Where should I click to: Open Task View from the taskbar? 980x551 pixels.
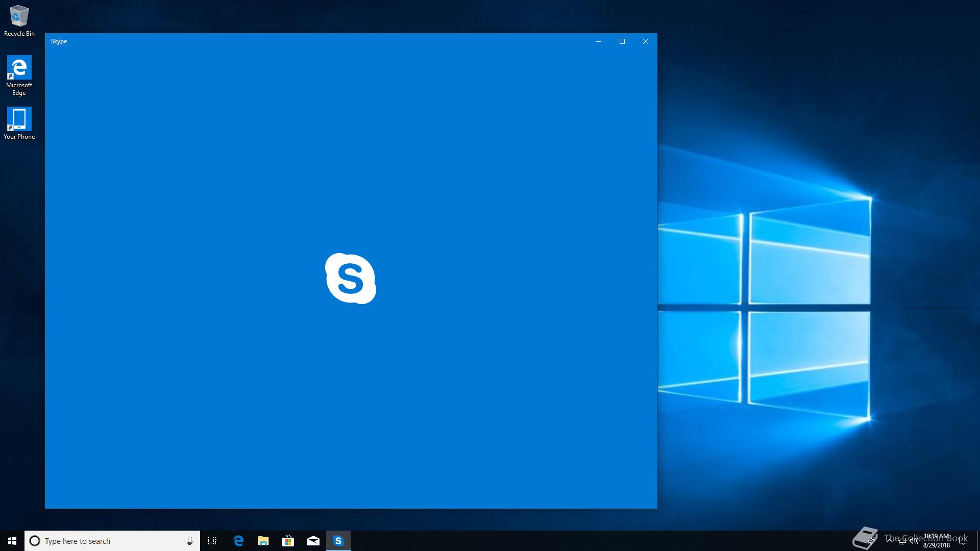(212, 541)
